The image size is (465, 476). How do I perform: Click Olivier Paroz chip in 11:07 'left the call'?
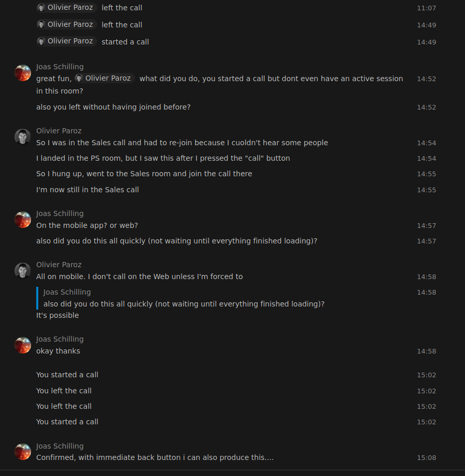coord(67,7)
